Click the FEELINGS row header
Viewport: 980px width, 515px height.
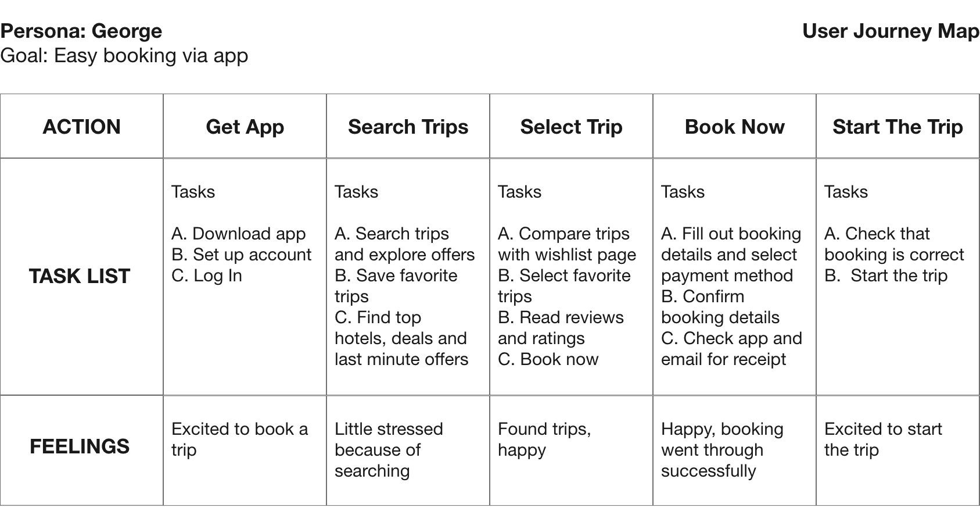click(x=80, y=446)
